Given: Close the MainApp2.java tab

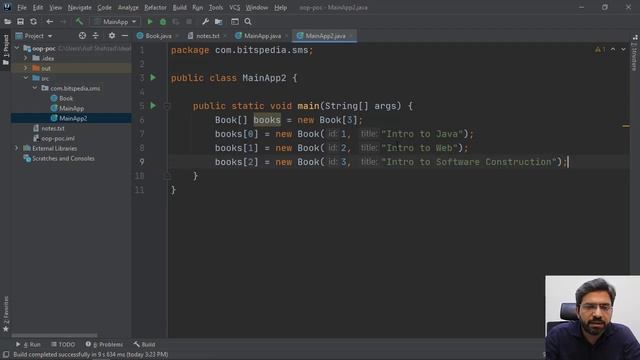Looking at the screenshot, I should click(351, 36).
